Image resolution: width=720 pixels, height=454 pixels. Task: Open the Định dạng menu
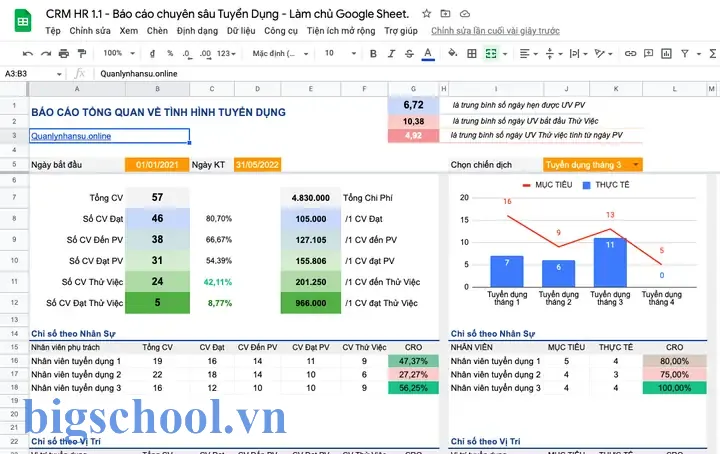[197, 31]
